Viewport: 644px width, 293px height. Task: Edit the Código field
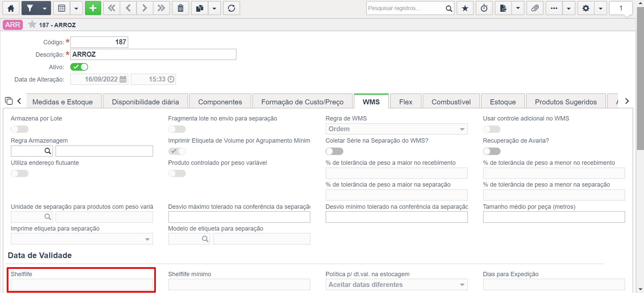click(99, 42)
